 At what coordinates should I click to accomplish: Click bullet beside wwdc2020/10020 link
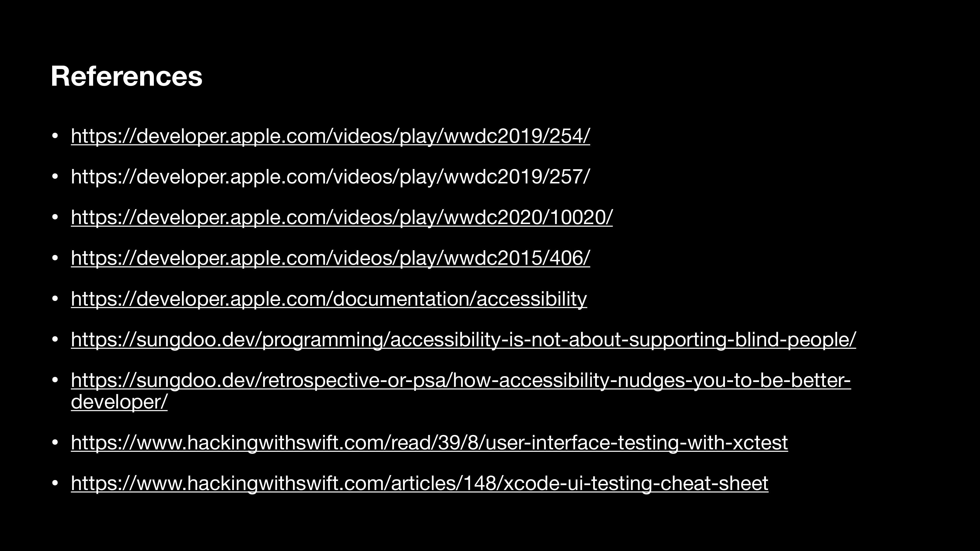coord(55,217)
